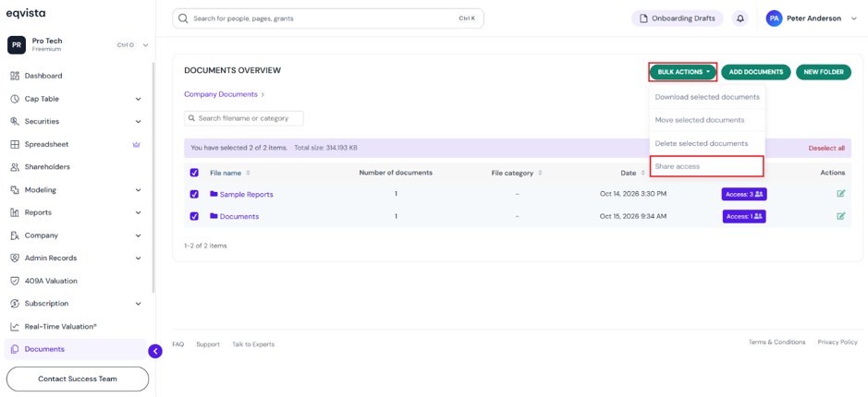Click the 409A Valuation shield icon
Screen dimensions: 868x397
[15, 281]
